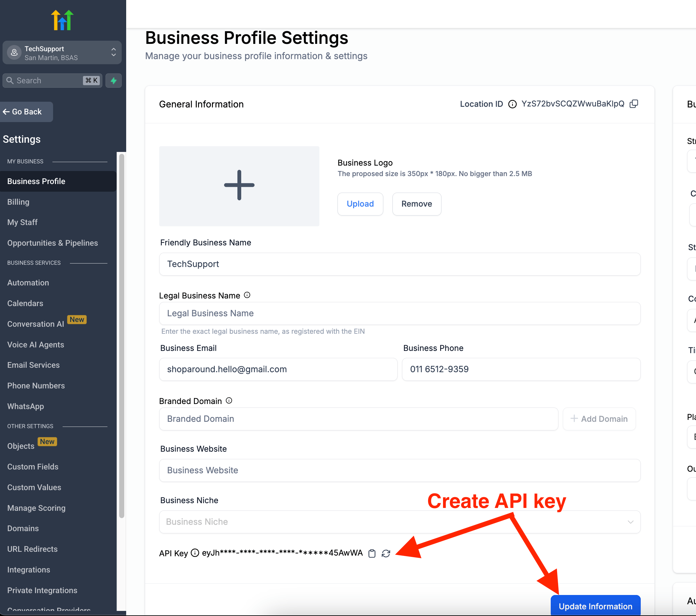Image resolution: width=696 pixels, height=616 pixels.
Task: Click the Remove logo button
Action: point(416,204)
